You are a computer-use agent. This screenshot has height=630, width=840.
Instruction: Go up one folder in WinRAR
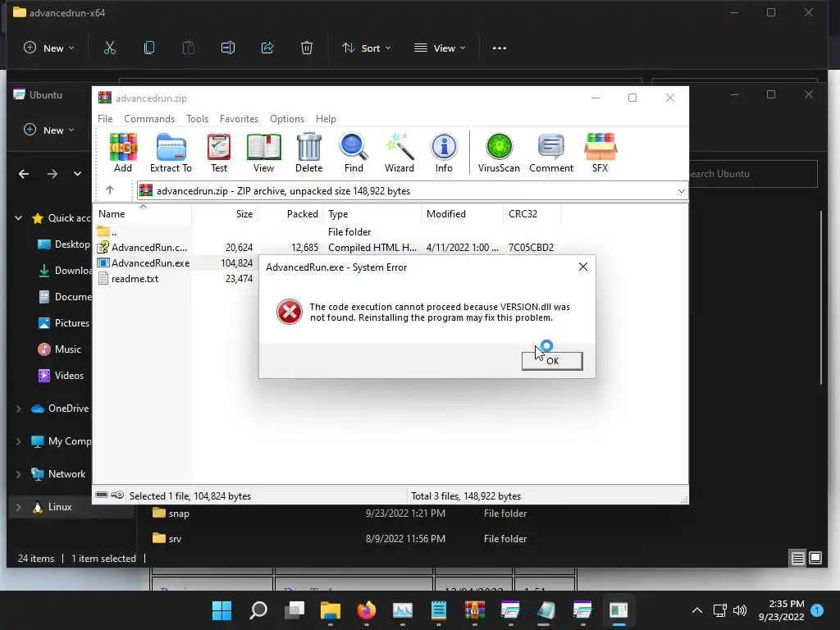110,190
